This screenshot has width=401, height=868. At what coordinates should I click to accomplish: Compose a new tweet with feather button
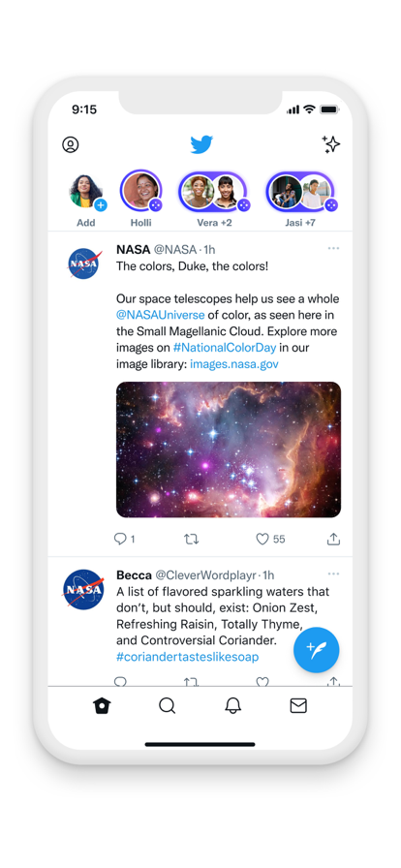[317, 650]
